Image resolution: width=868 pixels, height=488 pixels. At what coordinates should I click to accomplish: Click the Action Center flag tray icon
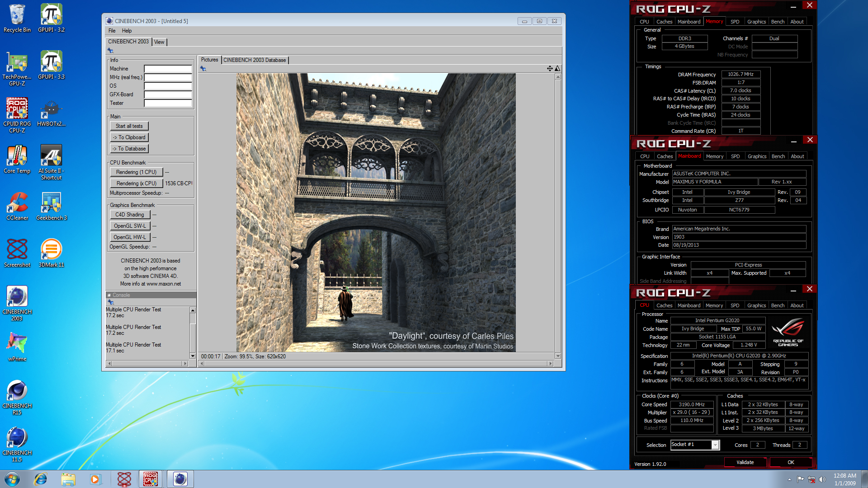coord(800,479)
